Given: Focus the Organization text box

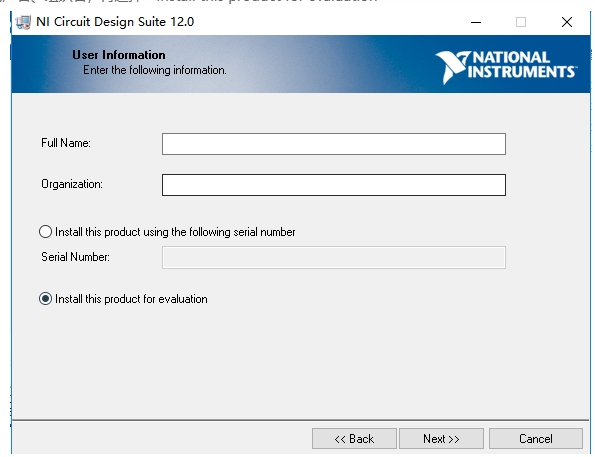Looking at the screenshot, I should click(x=334, y=185).
